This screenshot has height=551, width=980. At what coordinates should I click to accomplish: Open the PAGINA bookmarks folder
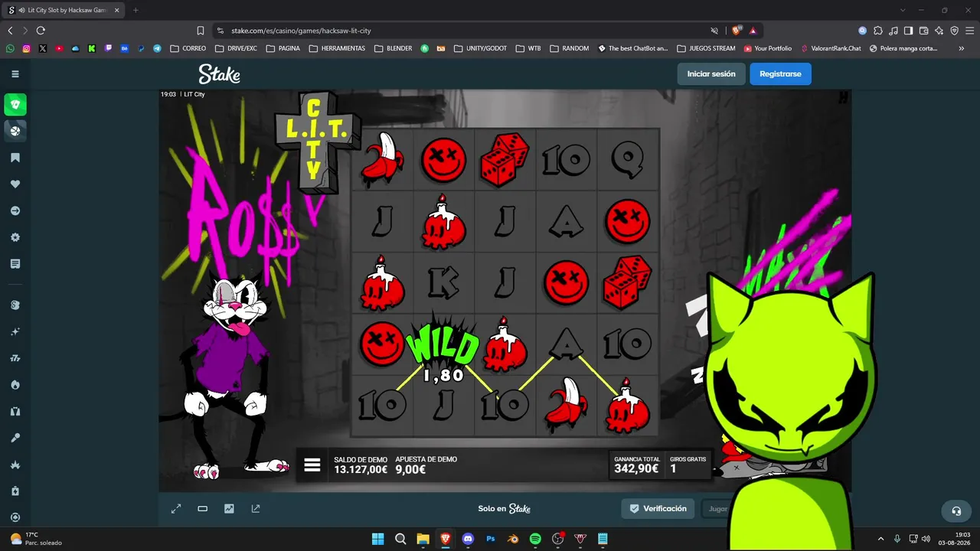pyautogui.click(x=283, y=48)
